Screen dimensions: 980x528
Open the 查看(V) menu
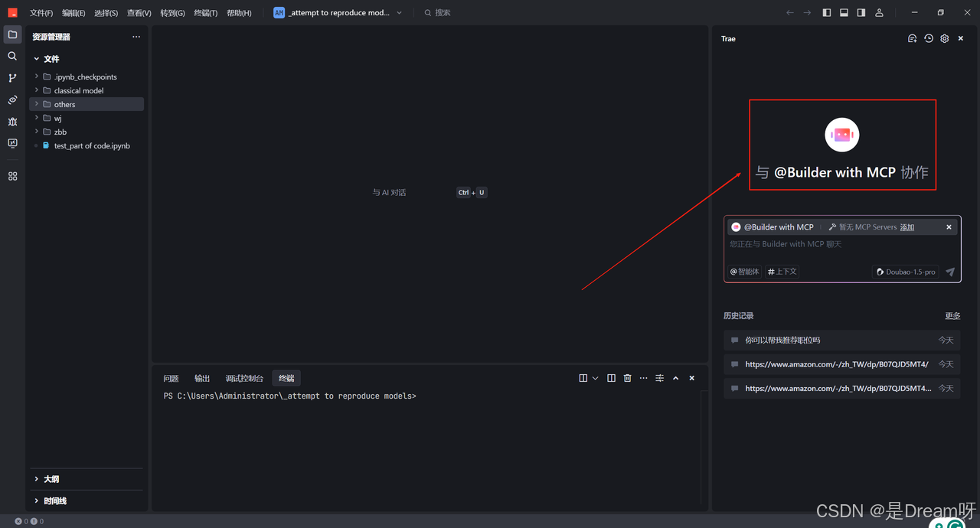coord(139,13)
